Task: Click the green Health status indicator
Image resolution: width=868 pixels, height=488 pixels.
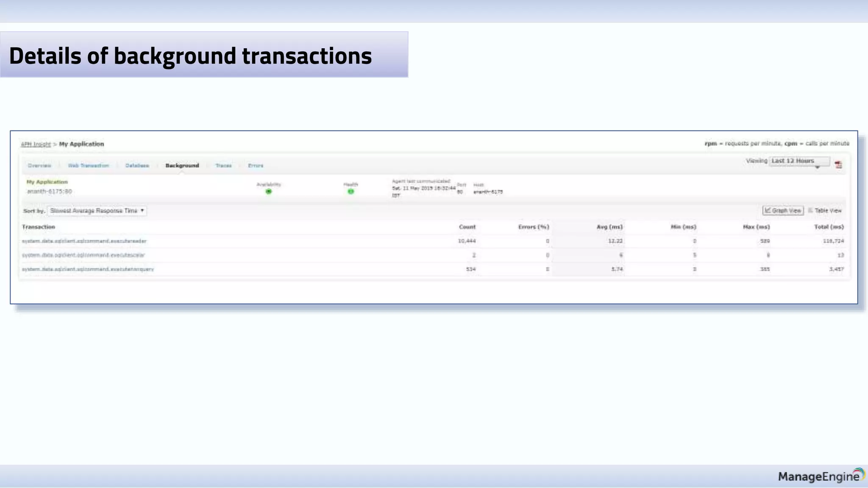Action: pyautogui.click(x=351, y=191)
